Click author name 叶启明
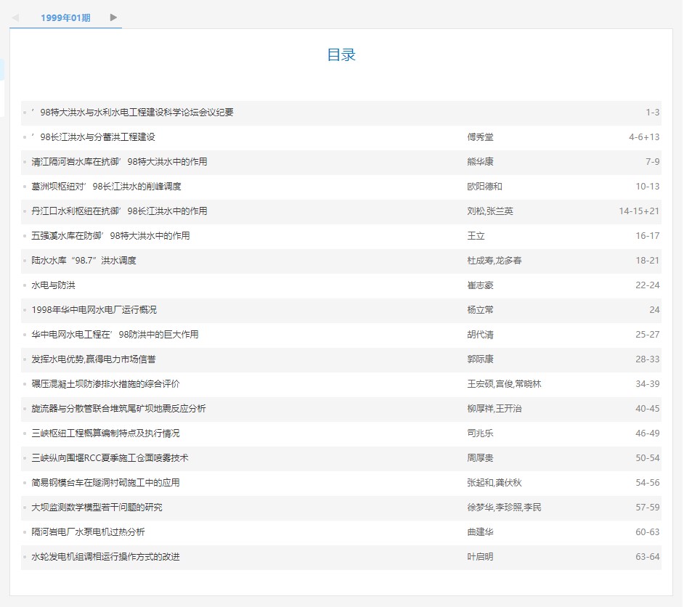This screenshot has height=607, width=700. (x=481, y=557)
